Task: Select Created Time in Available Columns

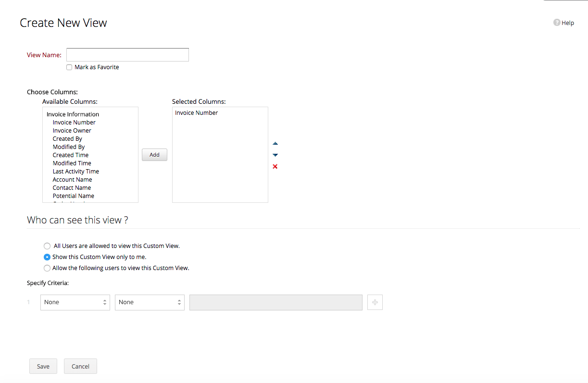Action: [x=71, y=155]
